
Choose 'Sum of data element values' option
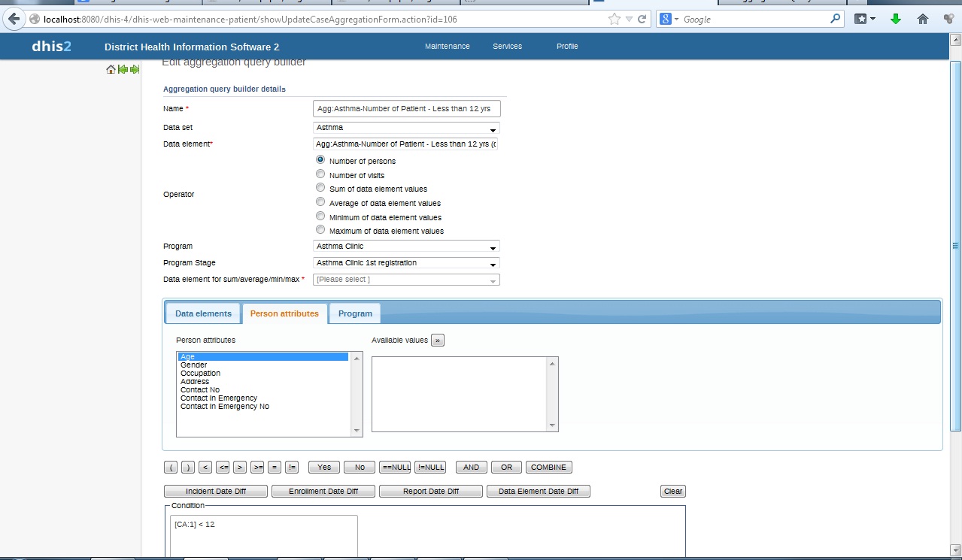point(320,188)
